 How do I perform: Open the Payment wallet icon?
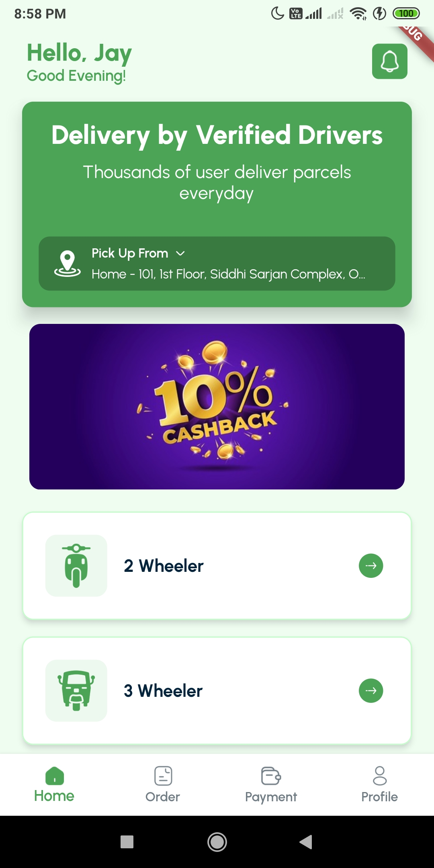(x=271, y=776)
